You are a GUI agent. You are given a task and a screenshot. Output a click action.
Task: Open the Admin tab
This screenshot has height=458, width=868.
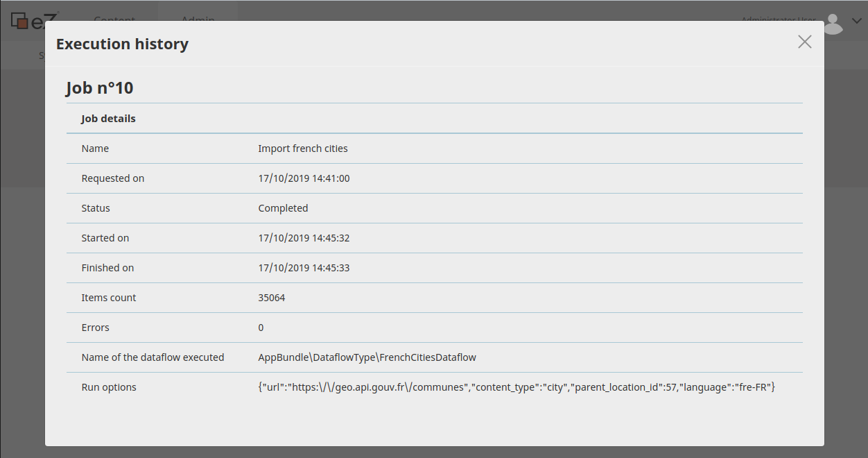[x=198, y=15]
